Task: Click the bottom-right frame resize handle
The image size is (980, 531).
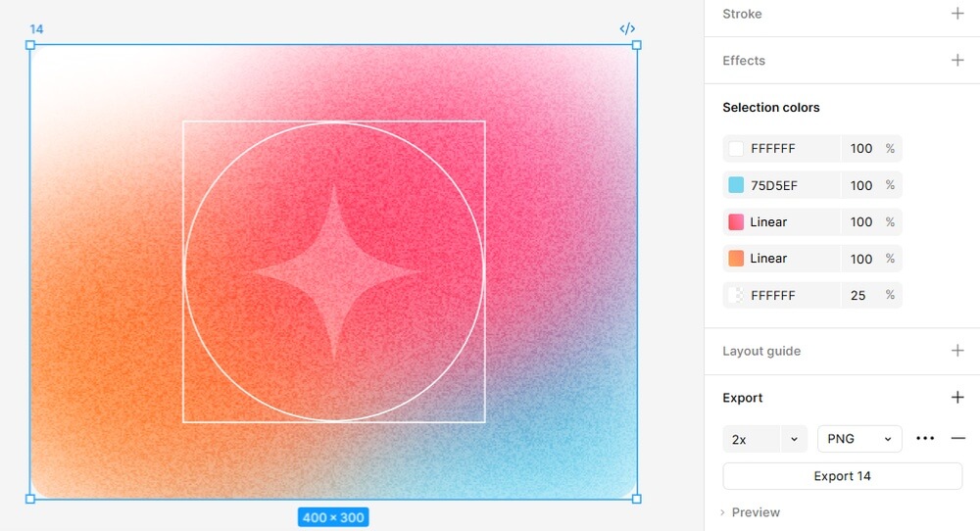Action: tap(637, 499)
